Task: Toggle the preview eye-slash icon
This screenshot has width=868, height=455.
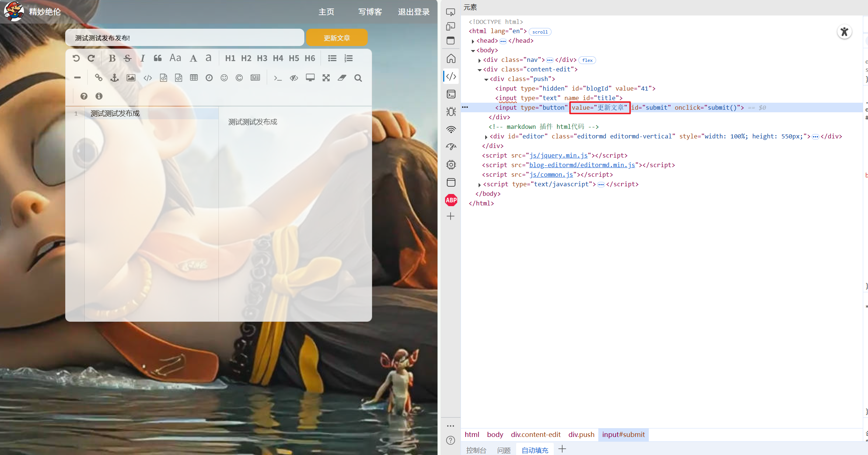Action: (294, 78)
